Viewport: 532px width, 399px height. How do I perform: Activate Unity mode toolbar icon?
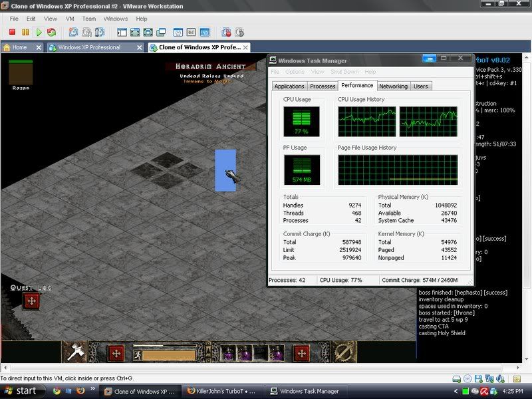(161, 32)
